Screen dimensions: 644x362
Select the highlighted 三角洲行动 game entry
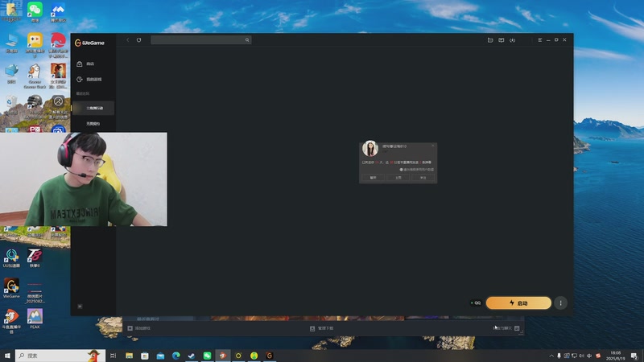pos(93,108)
